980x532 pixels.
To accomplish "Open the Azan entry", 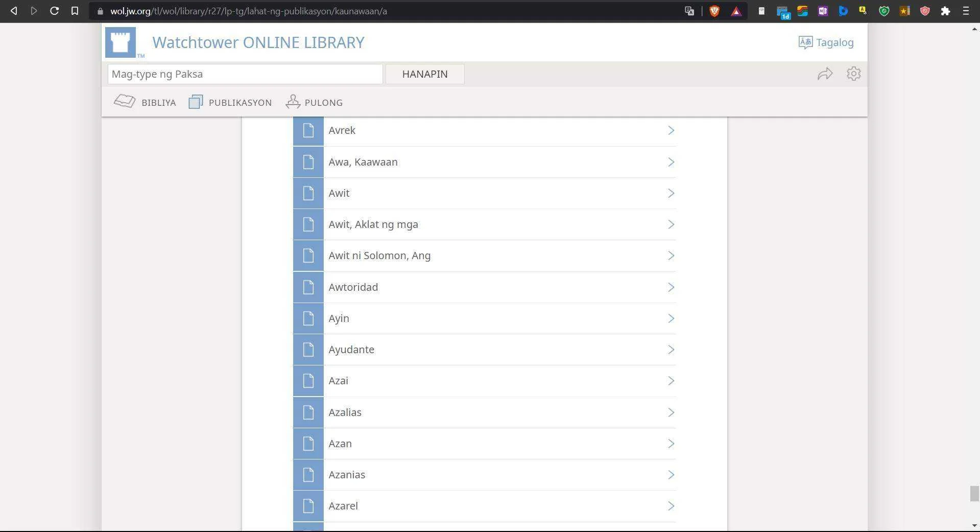I will [x=485, y=444].
